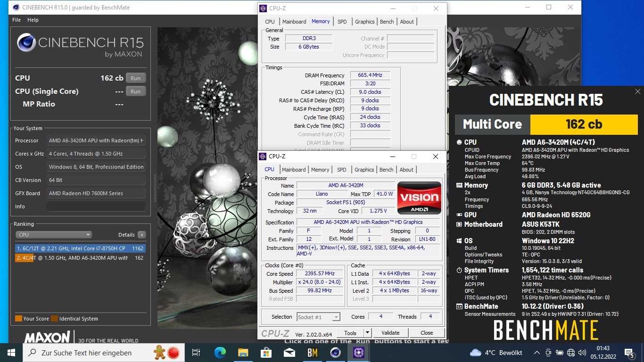Open Graphics tab in lower CPU-Z window
Viewport: 644px width, 362px height.
[x=364, y=170]
